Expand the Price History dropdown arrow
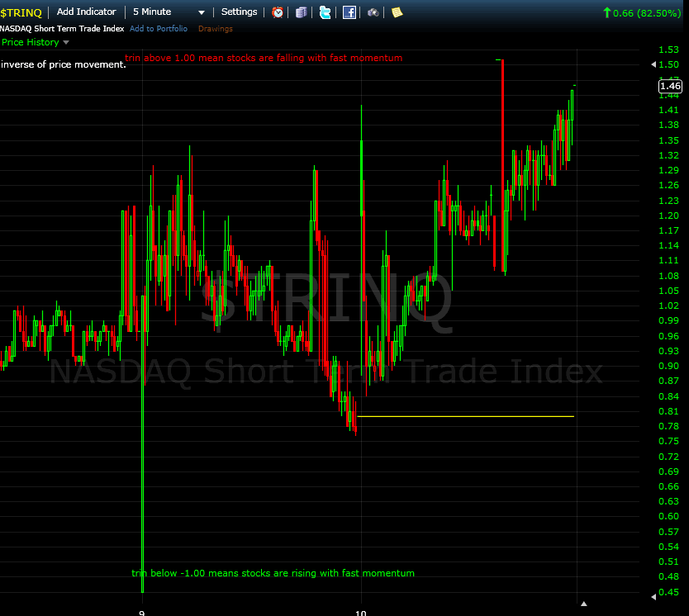 [66, 43]
